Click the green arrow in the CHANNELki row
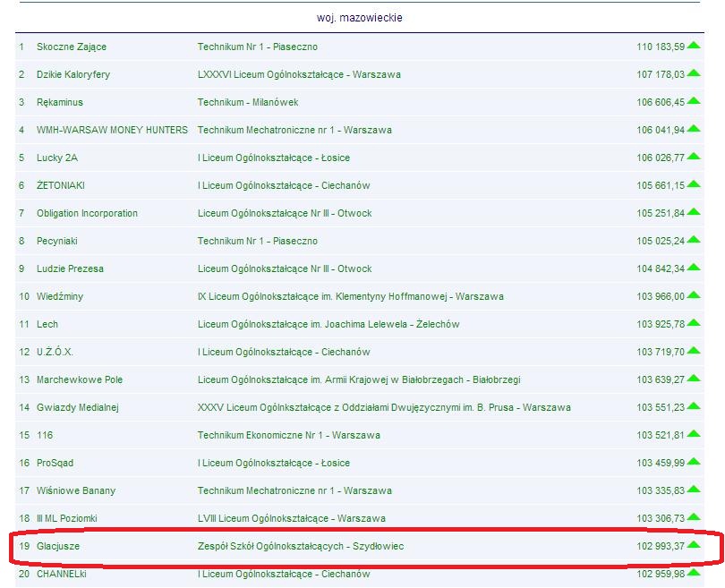This screenshot has height=588, width=725. point(694,572)
